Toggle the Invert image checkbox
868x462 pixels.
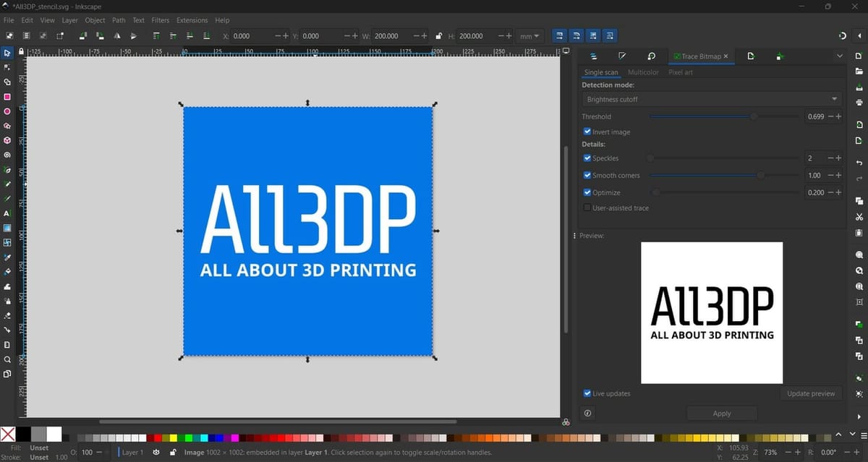pos(587,132)
